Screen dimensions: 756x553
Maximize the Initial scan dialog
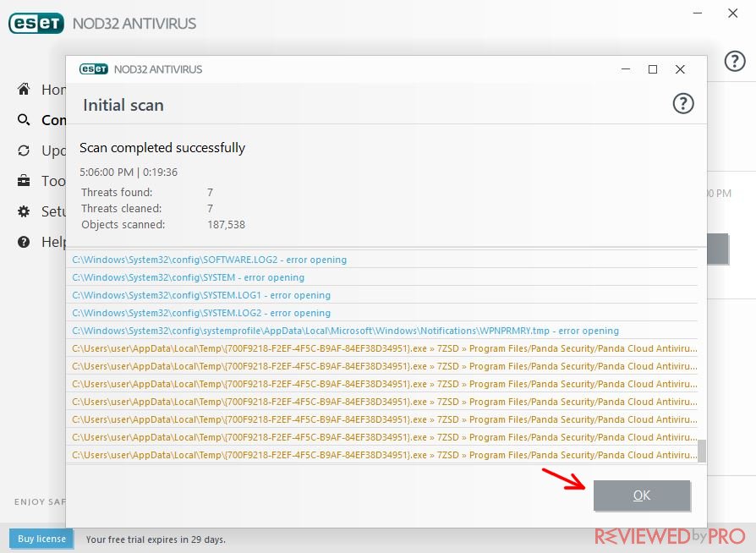click(x=653, y=69)
